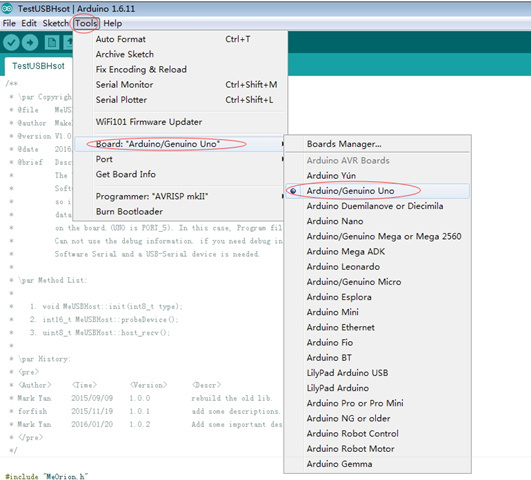
Task: Click the Upload arrow toolbar icon
Action: [30, 43]
